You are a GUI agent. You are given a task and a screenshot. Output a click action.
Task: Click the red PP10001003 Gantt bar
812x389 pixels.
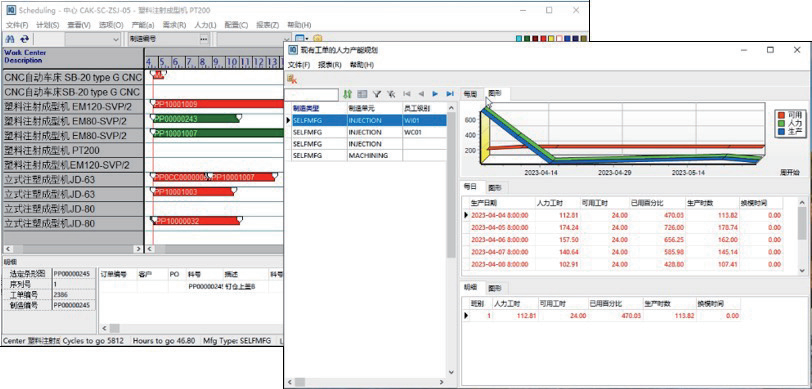[193, 192]
